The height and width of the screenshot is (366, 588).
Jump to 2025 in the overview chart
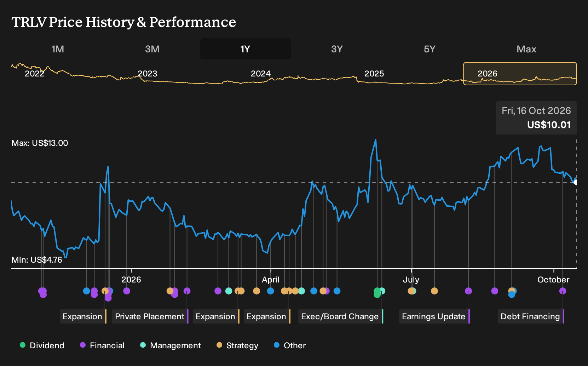pyautogui.click(x=374, y=74)
